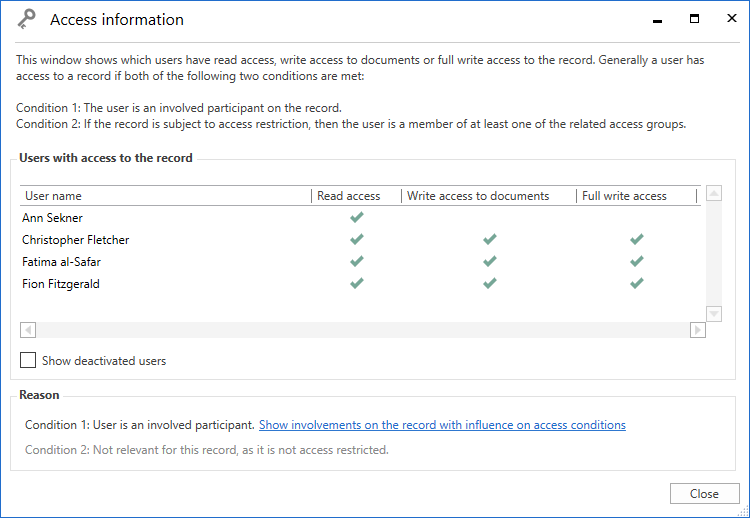
Task: Click the key icon in title bar
Action: [x=27, y=19]
